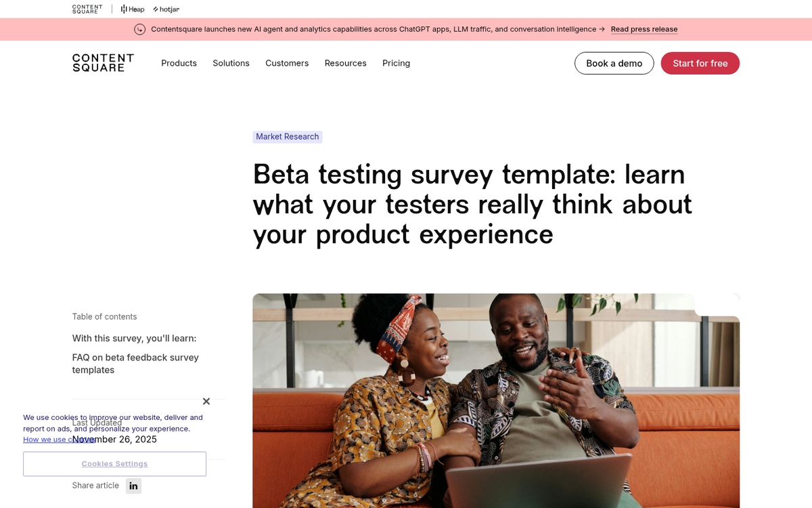The image size is (812, 508).
Task: Click the Content Square logo in the navigation
Action: (103, 62)
